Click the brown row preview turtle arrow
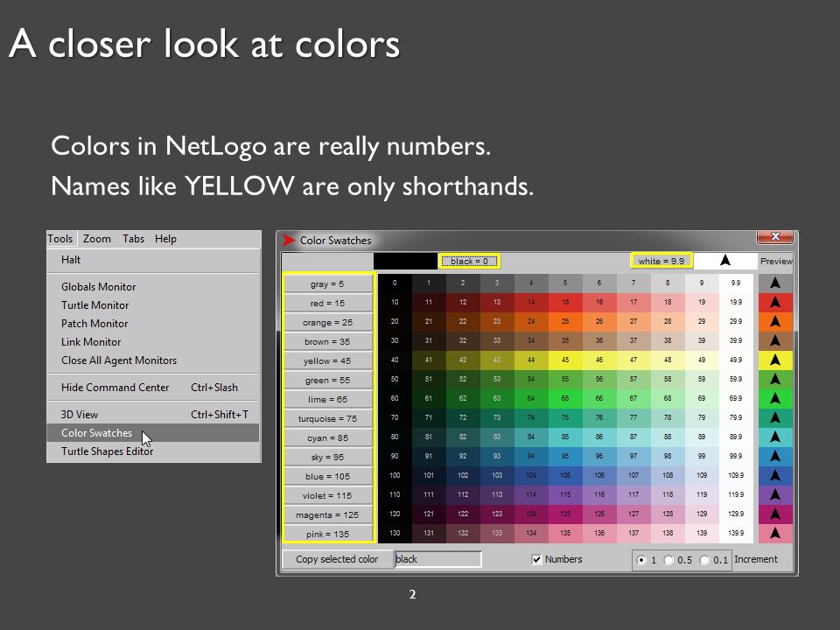 tap(775, 340)
